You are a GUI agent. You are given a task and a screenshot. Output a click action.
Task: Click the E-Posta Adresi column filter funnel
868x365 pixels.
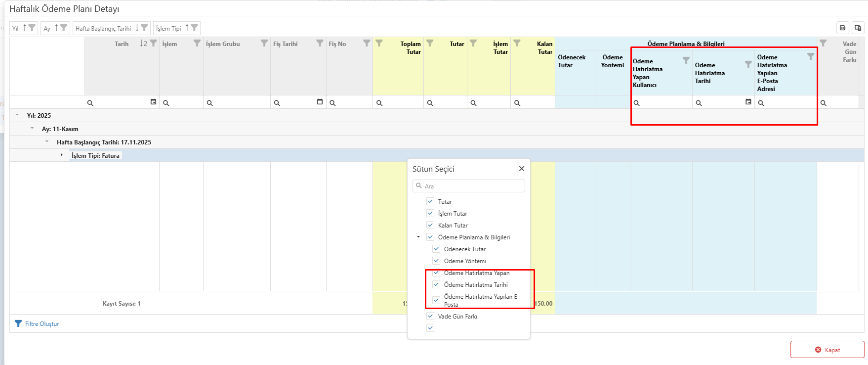pos(811,56)
